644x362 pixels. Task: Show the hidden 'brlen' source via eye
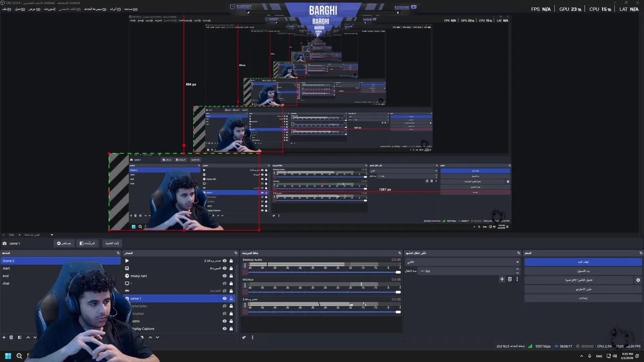click(224, 306)
